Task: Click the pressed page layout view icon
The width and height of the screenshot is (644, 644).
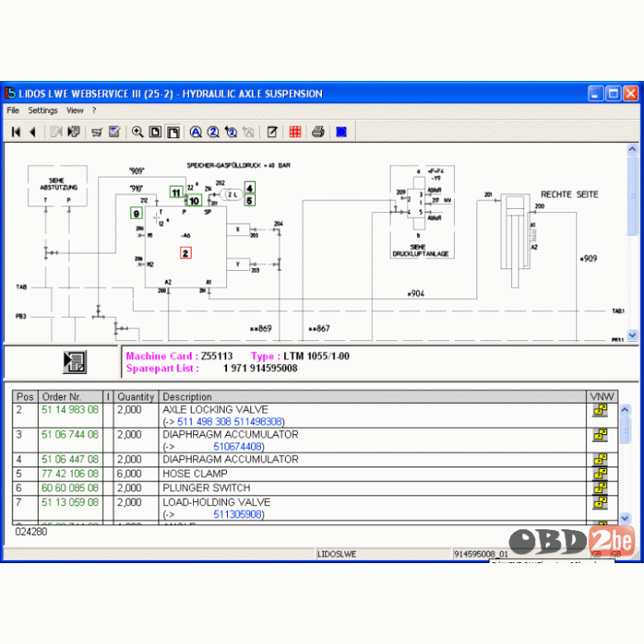Action: pos(173,132)
